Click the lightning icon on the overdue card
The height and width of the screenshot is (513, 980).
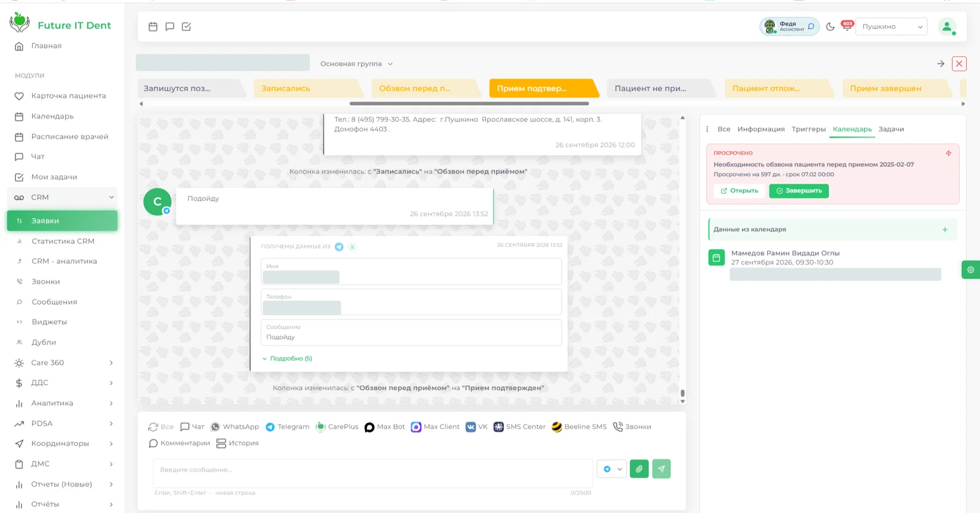(x=949, y=153)
